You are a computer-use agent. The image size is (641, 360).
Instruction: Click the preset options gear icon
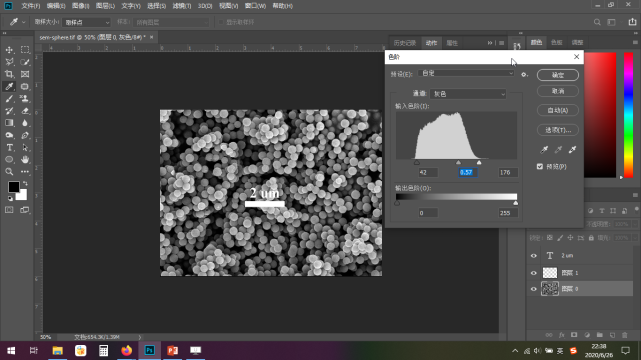524,75
